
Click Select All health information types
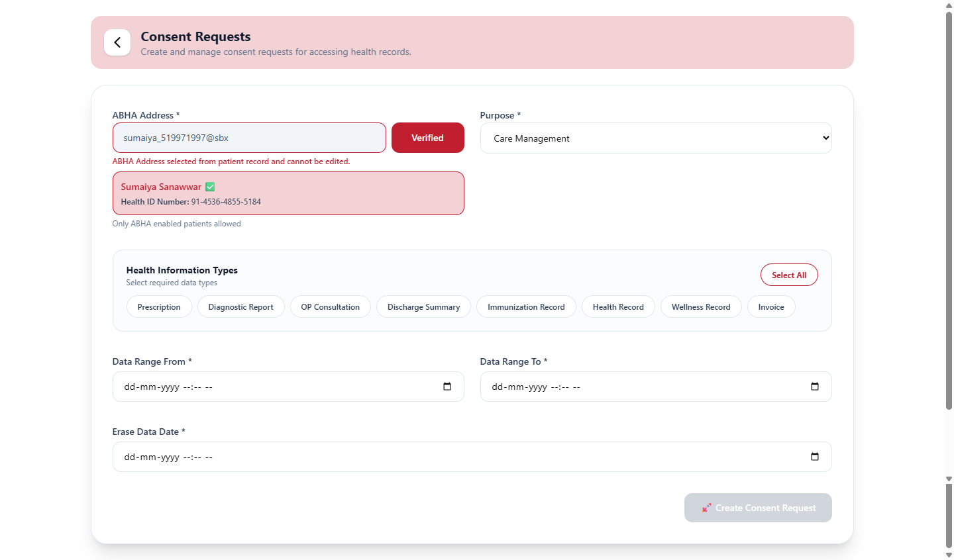tap(789, 275)
